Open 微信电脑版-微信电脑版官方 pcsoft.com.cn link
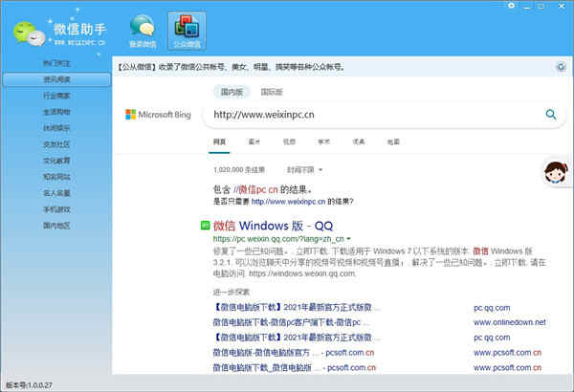This screenshot has height=392, width=574. [294, 353]
